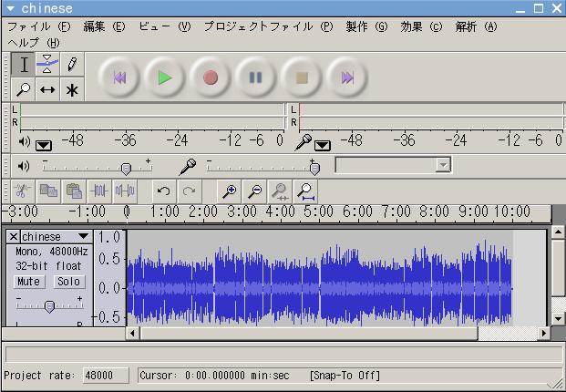Screen dimensions: 566x392
Task: Pause playback
Action: coord(255,77)
